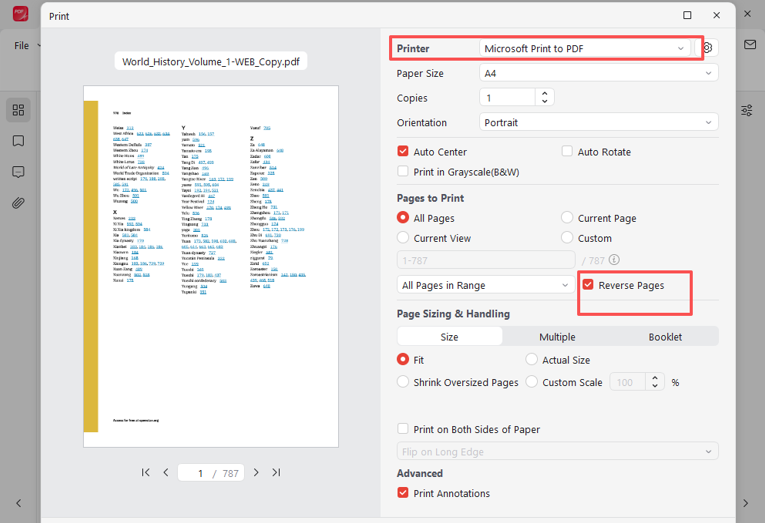Open the Printer dropdown
765x523 pixels.
[x=584, y=48]
